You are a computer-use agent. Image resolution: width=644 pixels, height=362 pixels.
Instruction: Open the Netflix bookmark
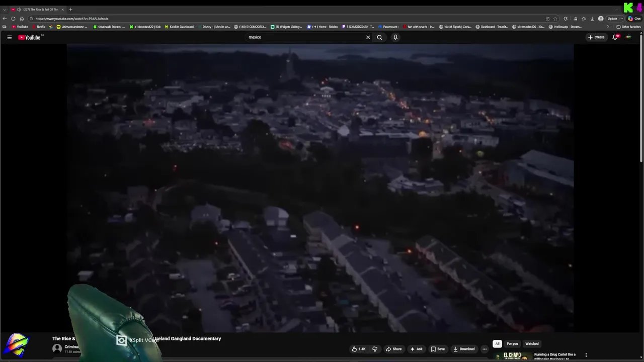click(38, 27)
